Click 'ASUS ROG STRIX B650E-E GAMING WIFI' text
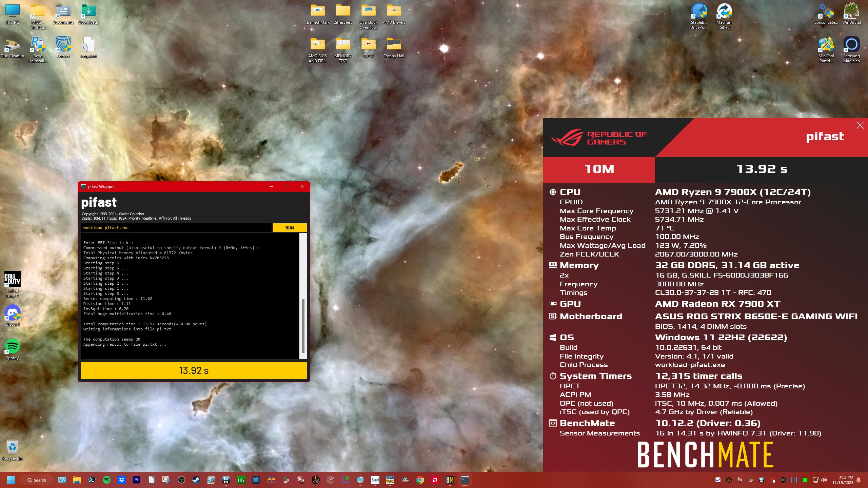 point(756,316)
